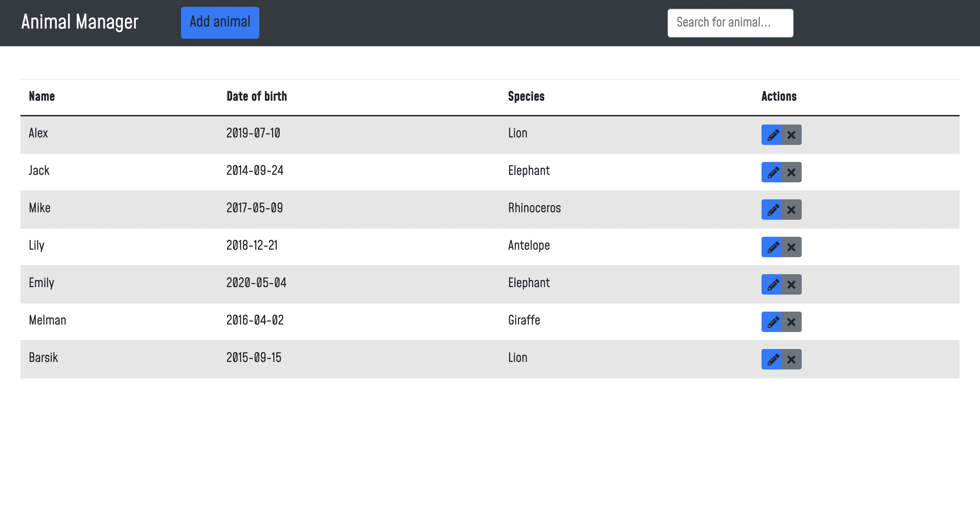This screenshot has height=530, width=980.
Task: Delete Alex the Lion with the X icon
Action: [x=791, y=135]
